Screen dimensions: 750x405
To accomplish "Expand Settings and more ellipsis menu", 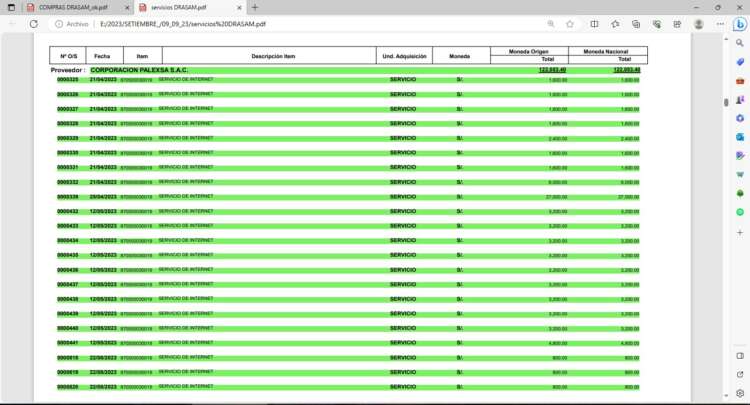I will click(x=718, y=23).
